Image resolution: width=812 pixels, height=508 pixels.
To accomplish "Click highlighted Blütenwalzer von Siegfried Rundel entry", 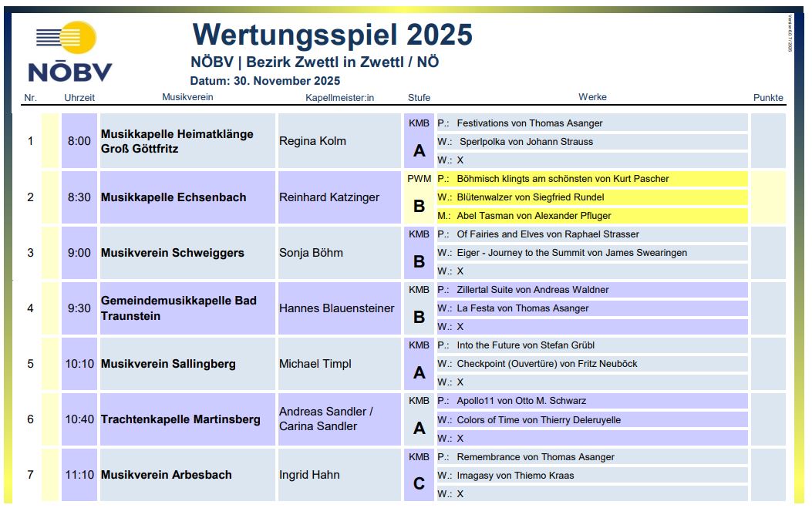I will (531, 197).
